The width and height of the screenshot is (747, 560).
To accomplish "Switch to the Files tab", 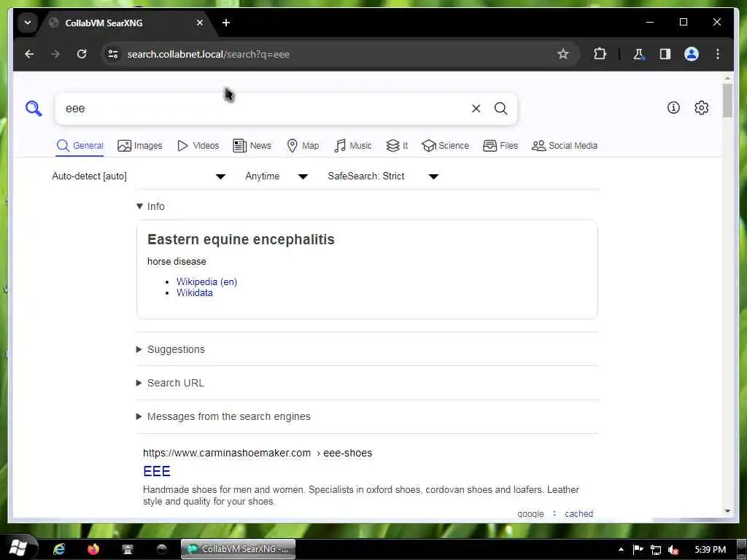I will tap(500, 146).
